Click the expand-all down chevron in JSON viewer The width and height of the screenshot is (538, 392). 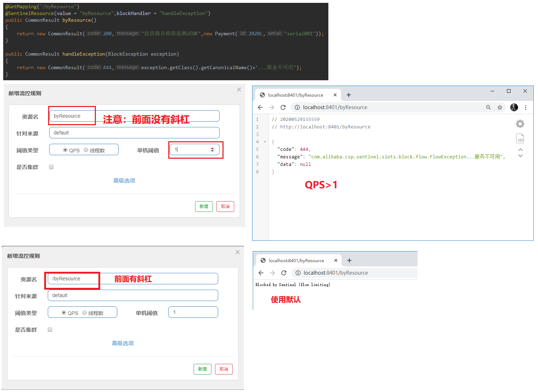(x=521, y=156)
